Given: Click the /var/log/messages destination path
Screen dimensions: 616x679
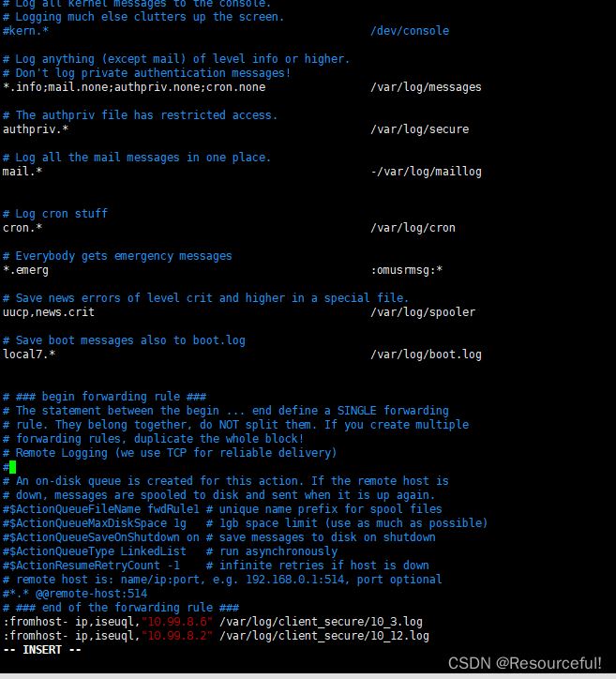Looking at the screenshot, I should 426,87.
